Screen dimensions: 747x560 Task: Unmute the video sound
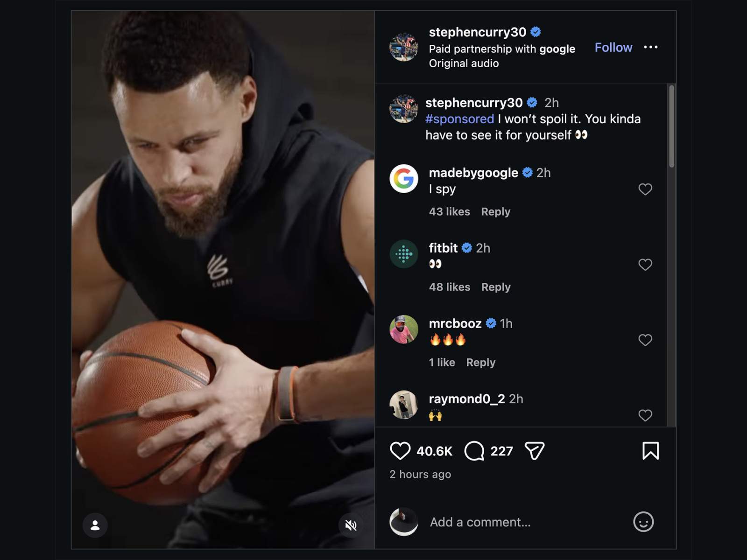point(351,525)
